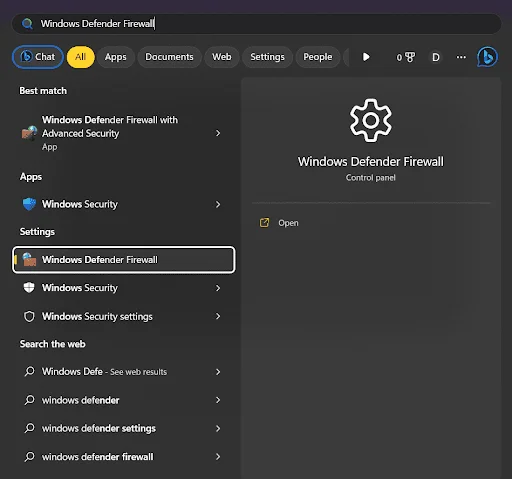Click search icon beside windows defender suggestion
512x479 pixels.
(29, 400)
